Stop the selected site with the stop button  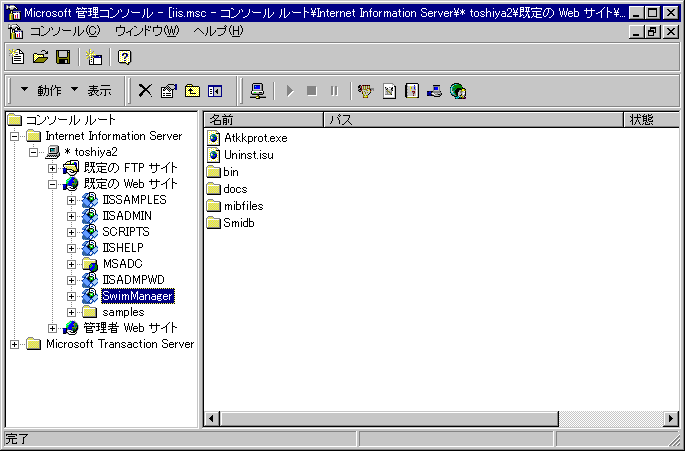pyautogui.click(x=311, y=91)
